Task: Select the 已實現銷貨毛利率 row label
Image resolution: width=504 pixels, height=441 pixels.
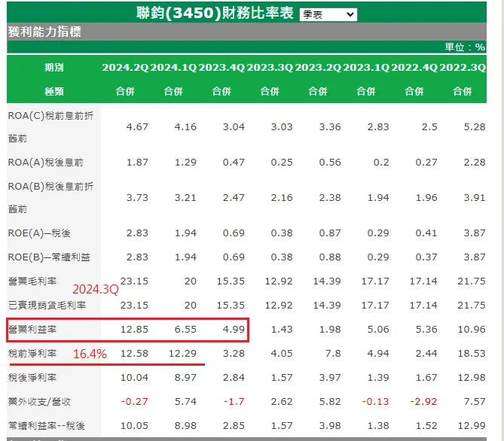Action: [47, 305]
